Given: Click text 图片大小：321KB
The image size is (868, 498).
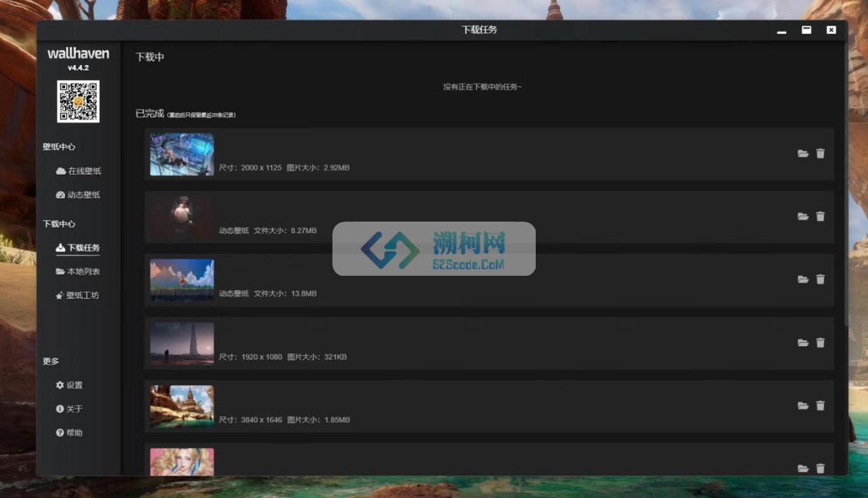Looking at the screenshot, I should pyautogui.click(x=317, y=357).
